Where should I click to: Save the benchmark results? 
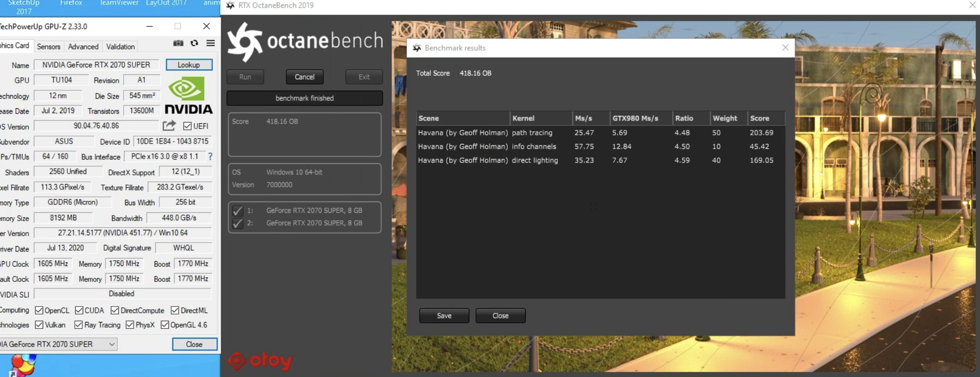point(444,316)
